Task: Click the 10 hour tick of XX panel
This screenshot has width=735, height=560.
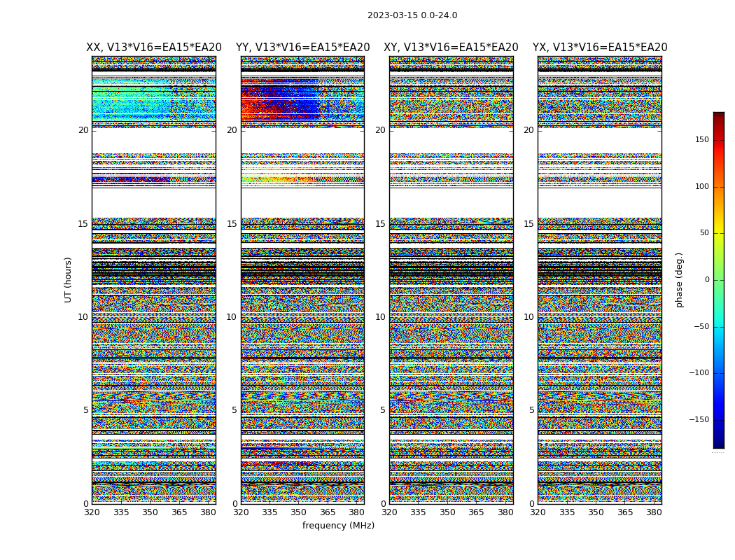Action: 83,317
